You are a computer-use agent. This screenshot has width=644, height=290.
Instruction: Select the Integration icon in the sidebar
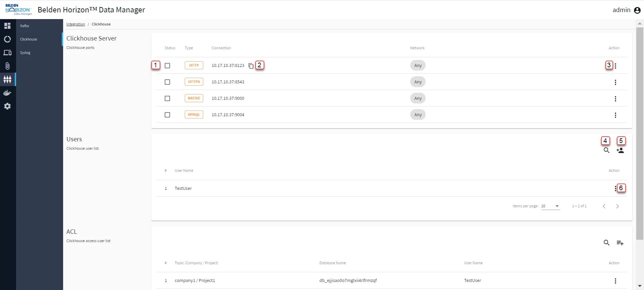[7, 79]
